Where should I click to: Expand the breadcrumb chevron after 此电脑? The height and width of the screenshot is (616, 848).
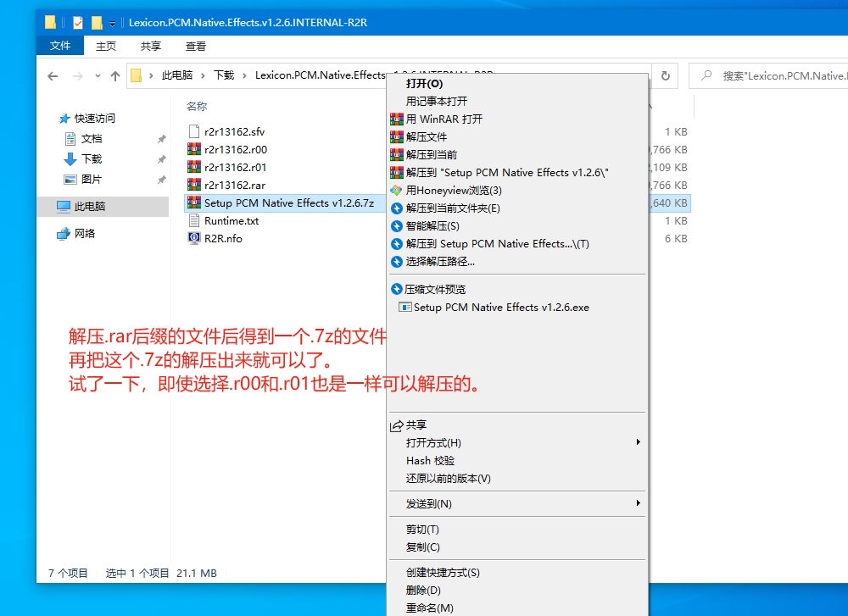(x=203, y=75)
